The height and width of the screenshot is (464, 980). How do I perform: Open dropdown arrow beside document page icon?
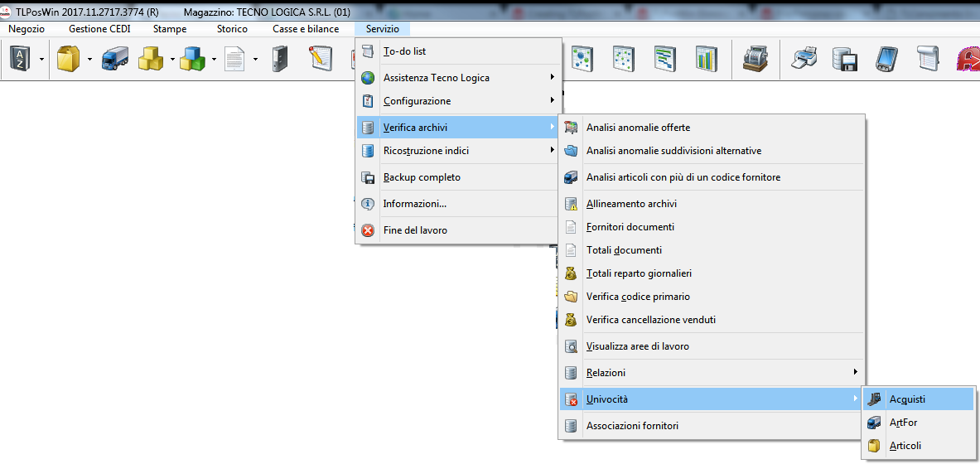point(255,60)
